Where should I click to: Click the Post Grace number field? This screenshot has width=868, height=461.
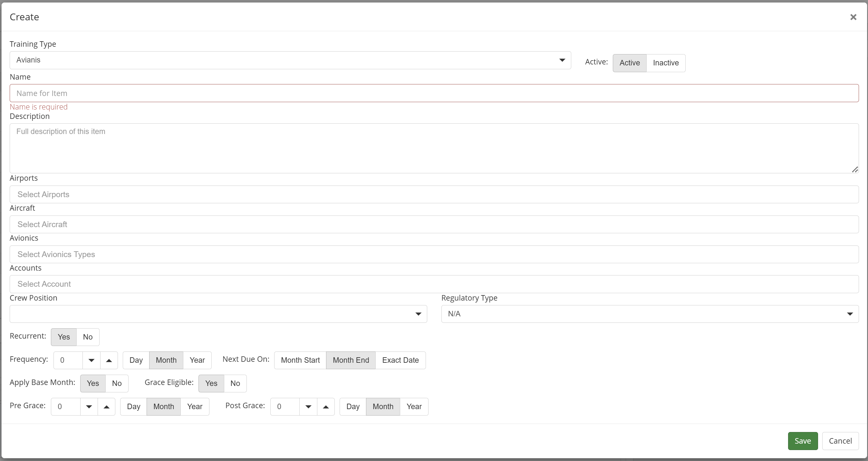click(285, 407)
